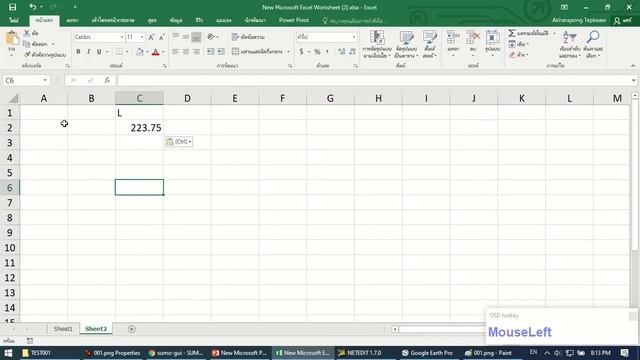Click the increase decimal icon
This screenshot has width=640, height=360.
(342, 52)
